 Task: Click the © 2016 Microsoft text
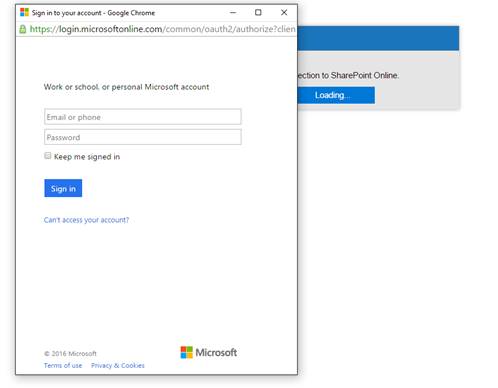pos(70,353)
